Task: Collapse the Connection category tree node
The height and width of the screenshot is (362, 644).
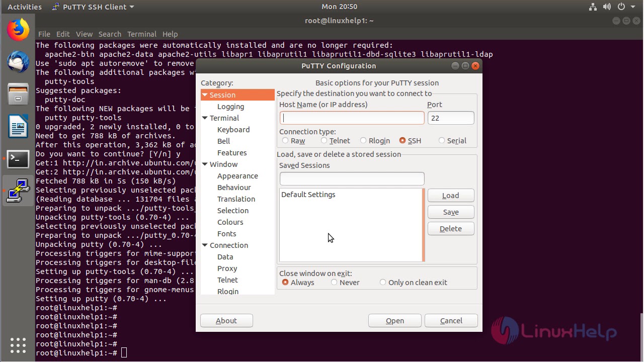Action: pos(205,245)
